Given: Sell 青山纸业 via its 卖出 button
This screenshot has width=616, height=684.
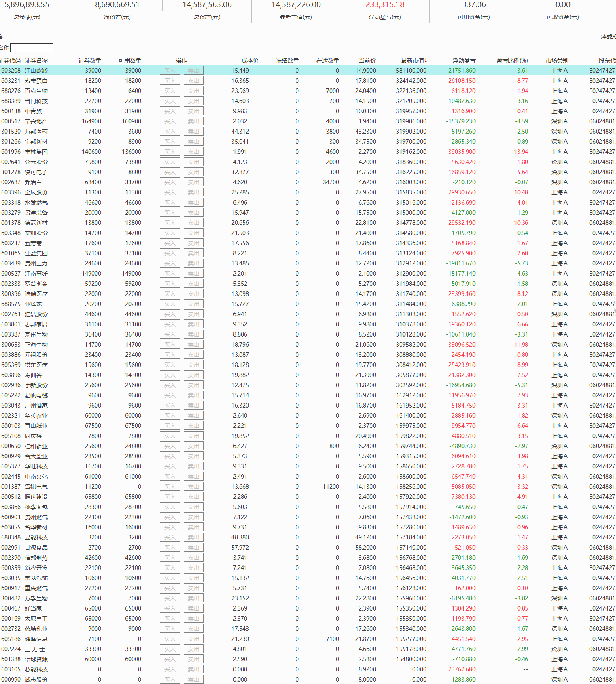Looking at the screenshot, I should (194, 426).
